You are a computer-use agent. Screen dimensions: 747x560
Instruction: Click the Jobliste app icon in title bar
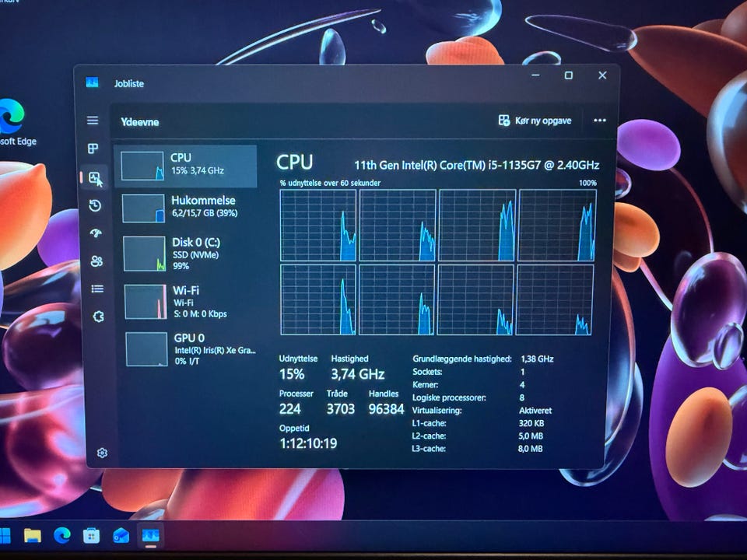[92, 82]
